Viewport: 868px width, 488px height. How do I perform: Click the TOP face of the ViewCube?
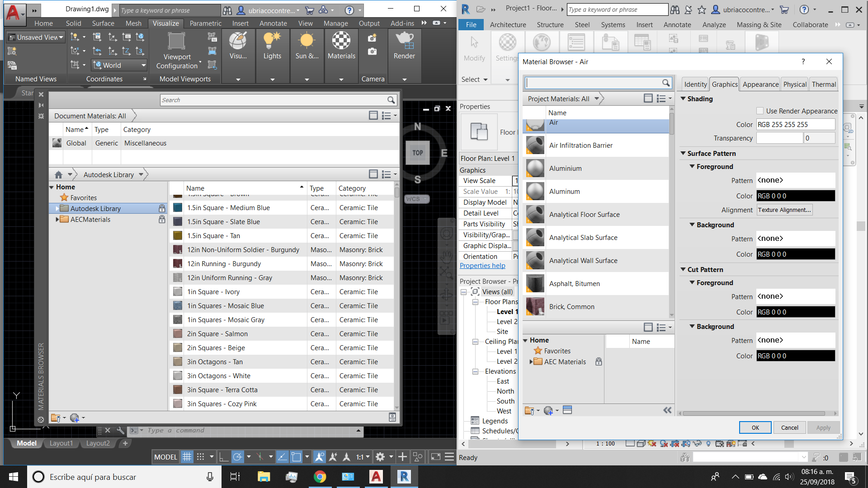[x=418, y=153]
